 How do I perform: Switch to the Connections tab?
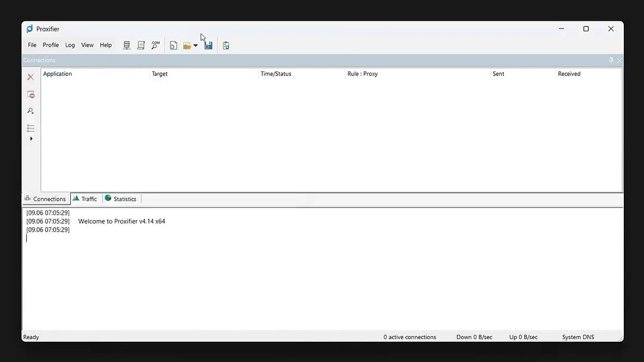pos(46,199)
